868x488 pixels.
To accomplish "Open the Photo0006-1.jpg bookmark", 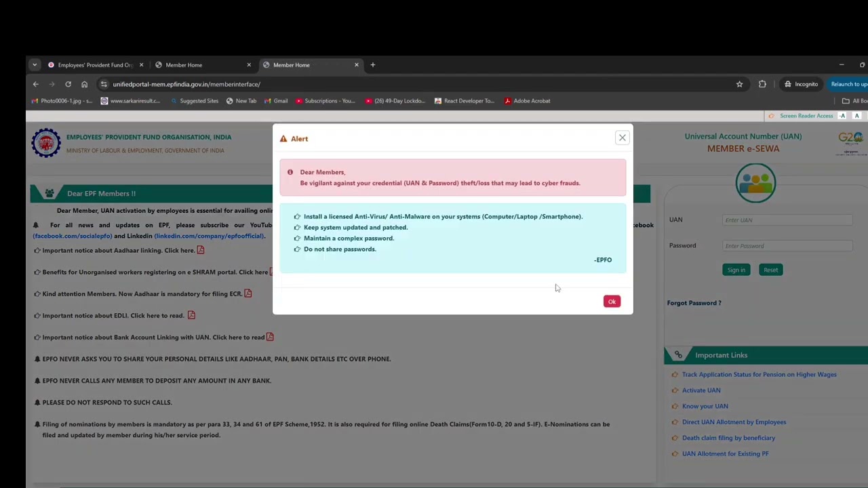I will (62, 101).
